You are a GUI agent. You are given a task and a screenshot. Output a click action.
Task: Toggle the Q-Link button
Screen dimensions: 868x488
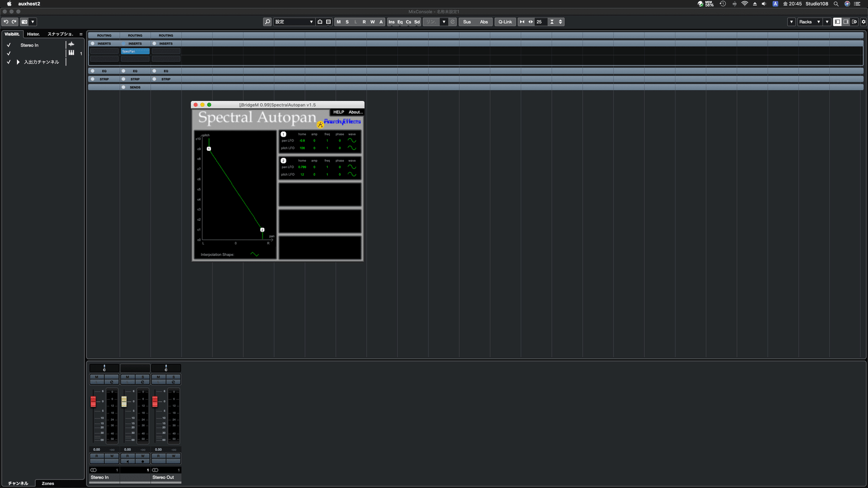tap(505, 22)
